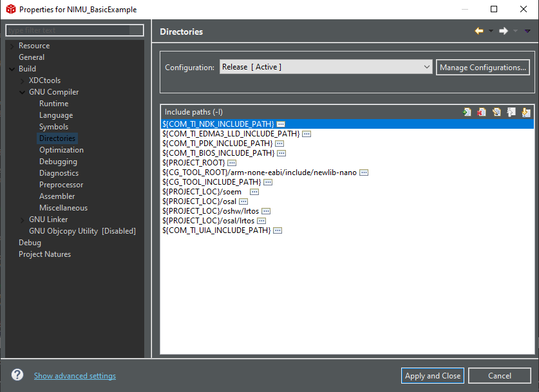The height and width of the screenshot is (392, 539).
Task: Select General in the tree
Action: [x=32, y=57]
